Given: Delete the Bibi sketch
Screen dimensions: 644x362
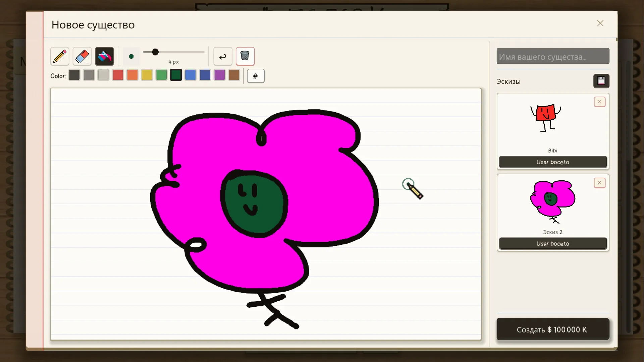Looking at the screenshot, I should 599,102.
